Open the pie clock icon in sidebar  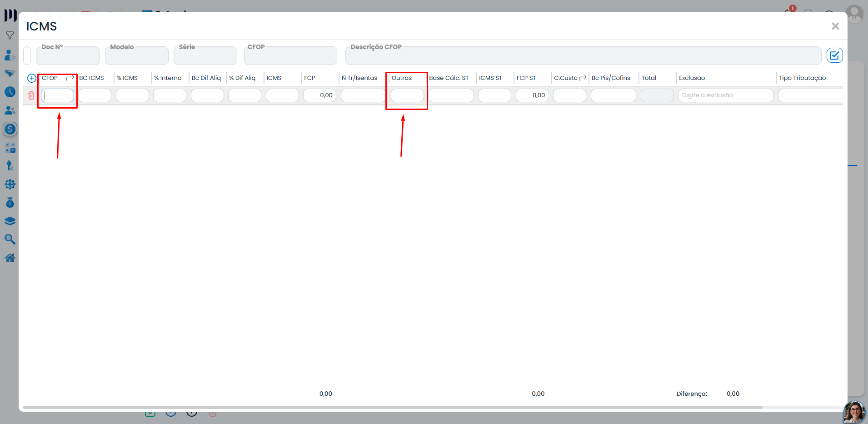click(10, 92)
